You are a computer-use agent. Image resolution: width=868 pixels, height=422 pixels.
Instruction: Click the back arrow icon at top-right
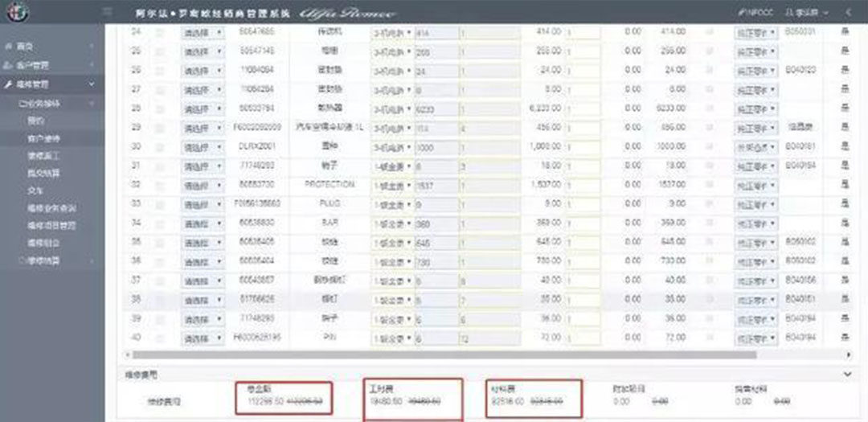point(849,13)
